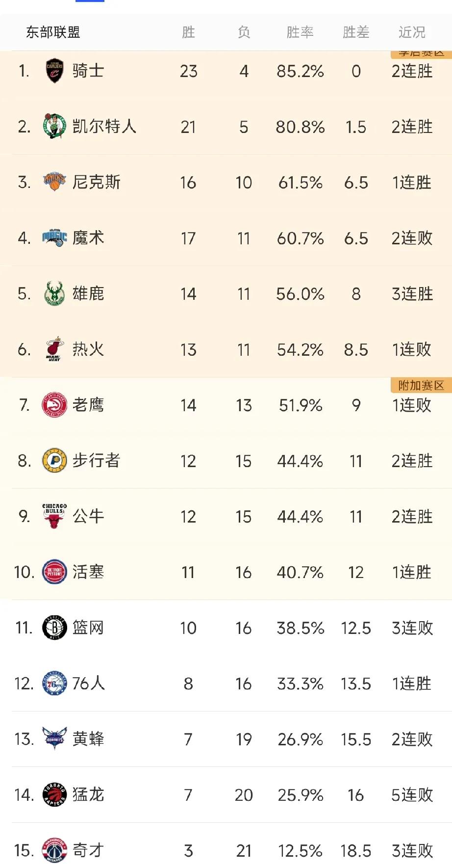Tap the Bucks deer logo
Viewport: 452px width, 868px height.
[x=54, y=293]
